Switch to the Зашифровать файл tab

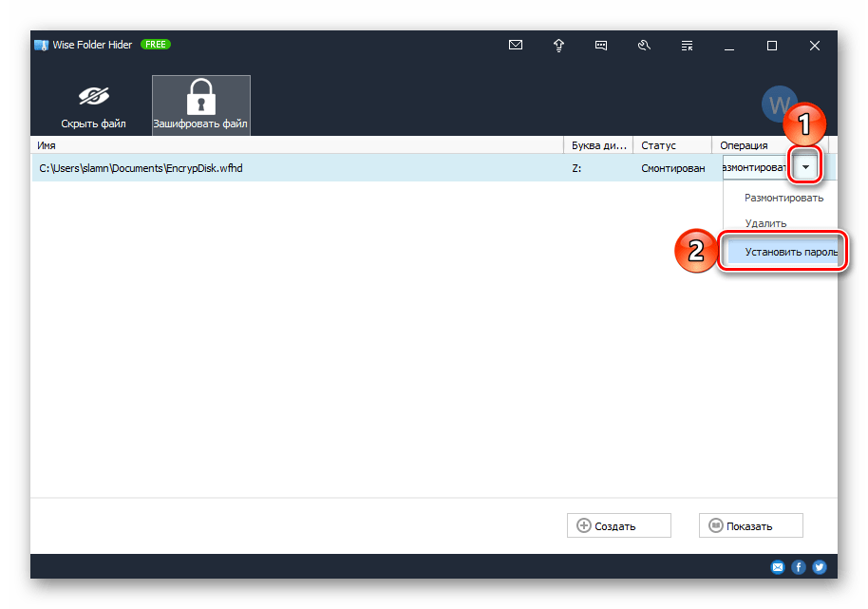201,106
